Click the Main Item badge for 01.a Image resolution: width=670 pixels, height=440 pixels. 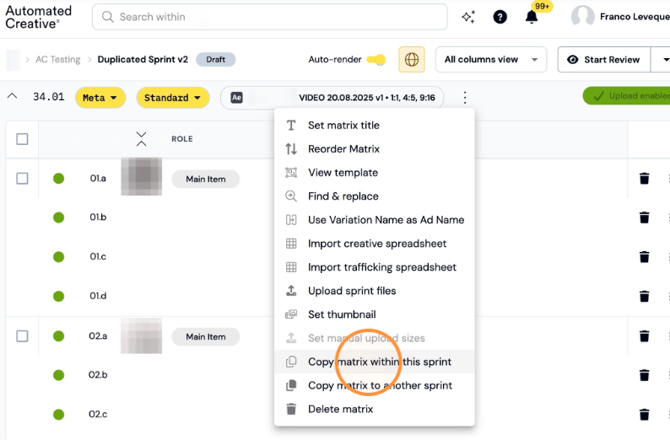206,179
